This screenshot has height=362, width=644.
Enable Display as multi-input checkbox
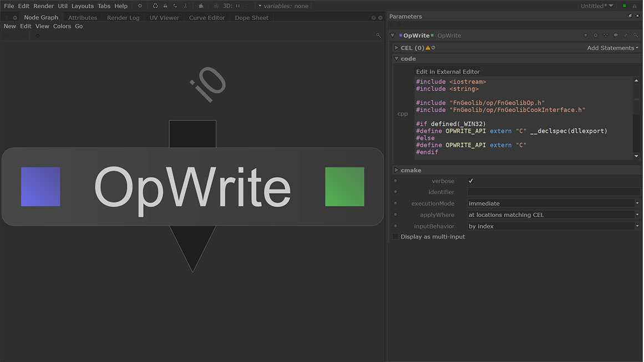pyautogui.click(x=395, y=237)
